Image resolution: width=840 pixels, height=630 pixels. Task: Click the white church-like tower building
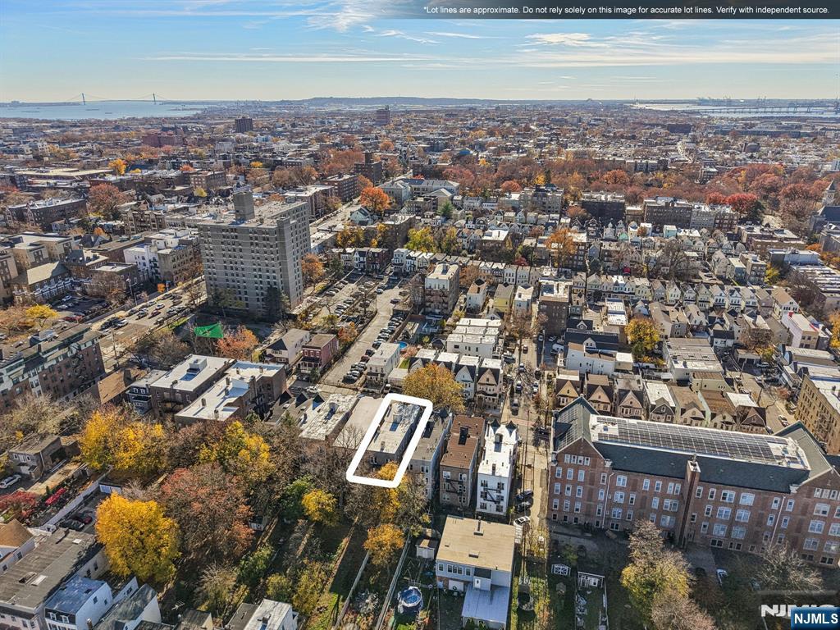492,459
